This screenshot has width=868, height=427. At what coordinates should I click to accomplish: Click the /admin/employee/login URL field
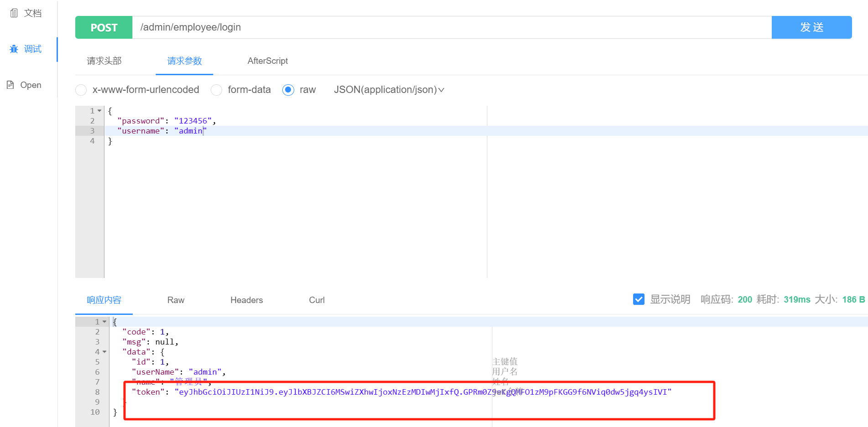click(x=452, y=27)
